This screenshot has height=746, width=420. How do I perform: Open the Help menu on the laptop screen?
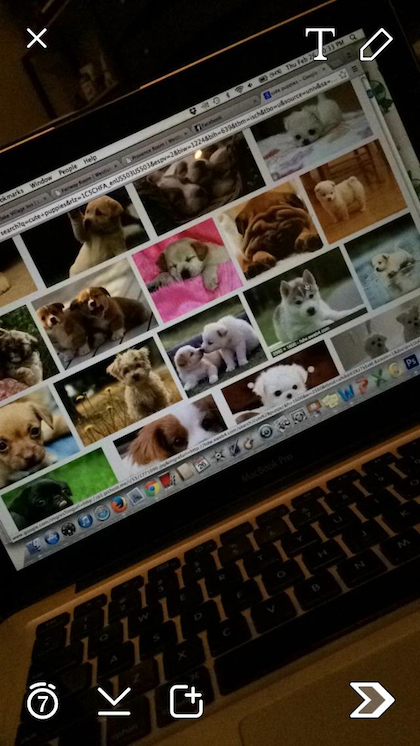click(x=90, y=159)
